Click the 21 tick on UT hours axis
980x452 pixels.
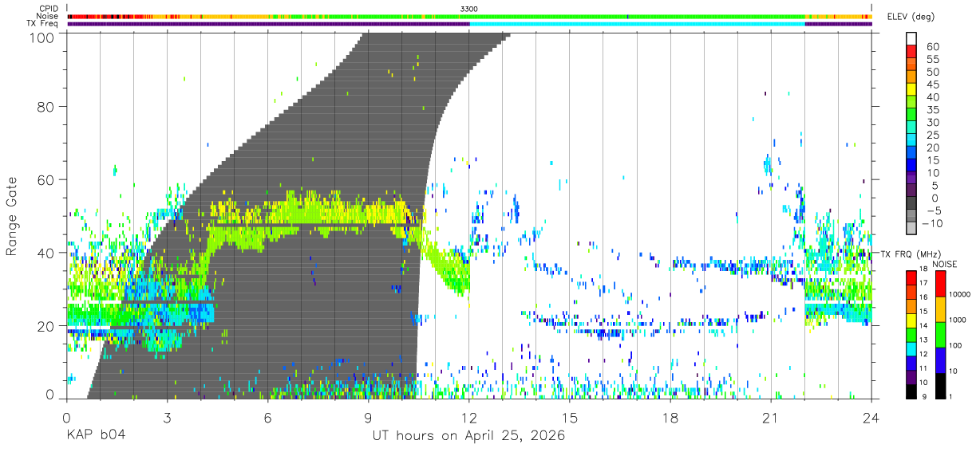pos(771,418)
